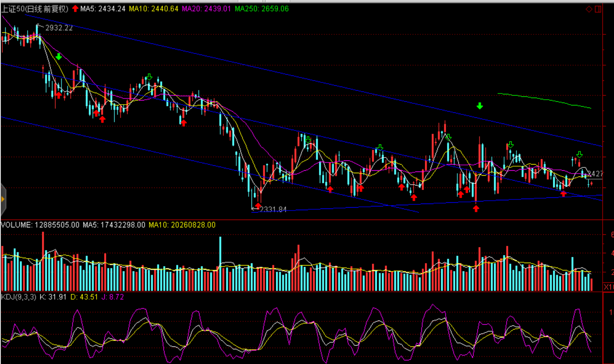The height and width of the screenshot is (364, 614).
Task: Click the red buy arrow below 2331.84 low
Action: point(258,205)
